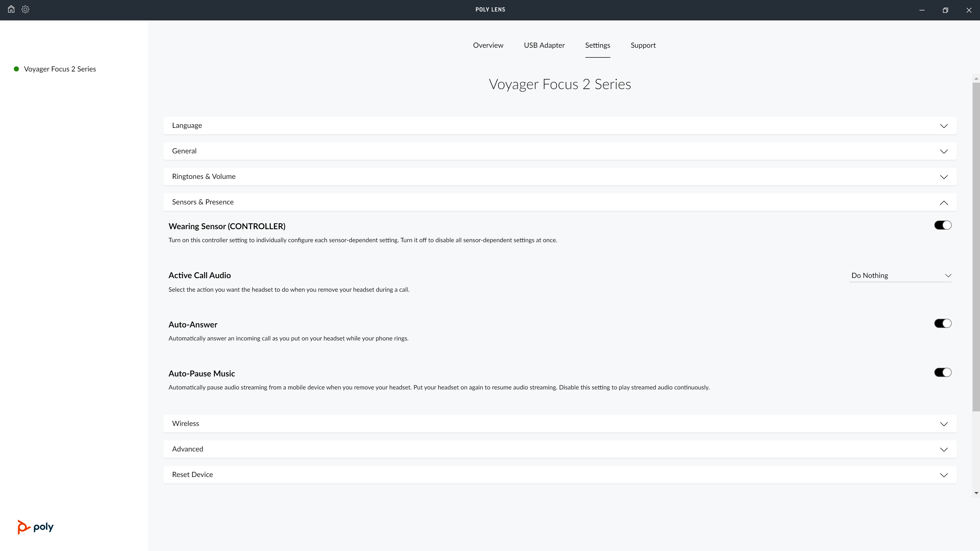Turn off Auto-Pause Music switch

(943, 372)
